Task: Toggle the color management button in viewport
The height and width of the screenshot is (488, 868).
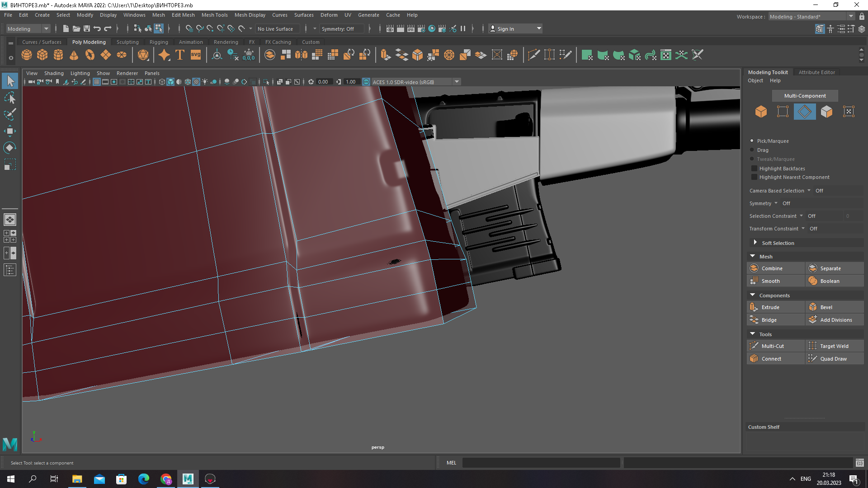Action: click(x=366, y=82)
